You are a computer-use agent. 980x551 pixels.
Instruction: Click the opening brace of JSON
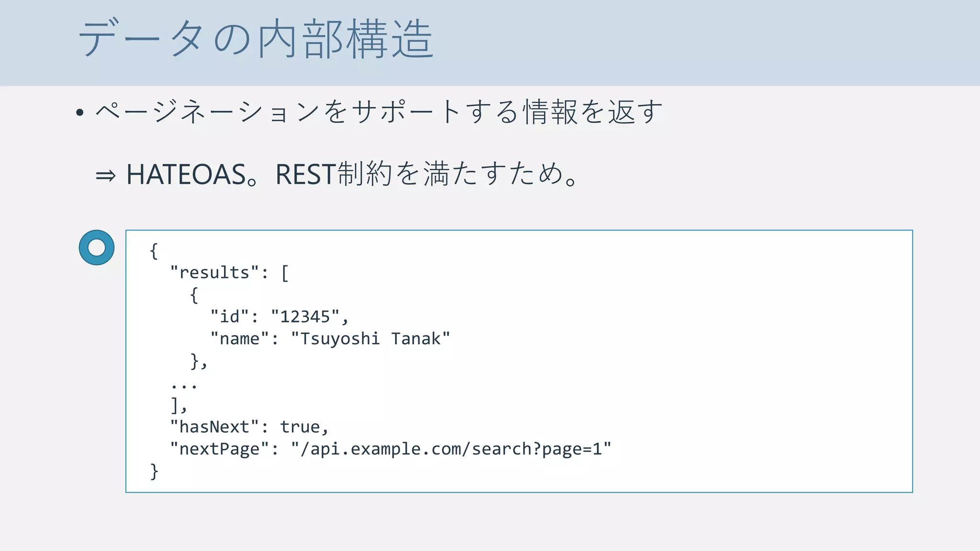(154, 251)
